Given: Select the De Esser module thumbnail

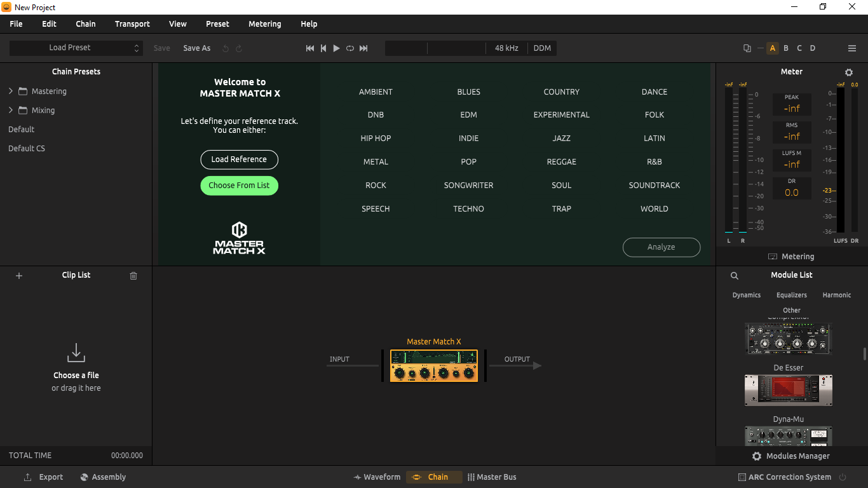Looking at the screenshot, I should 789,390.
